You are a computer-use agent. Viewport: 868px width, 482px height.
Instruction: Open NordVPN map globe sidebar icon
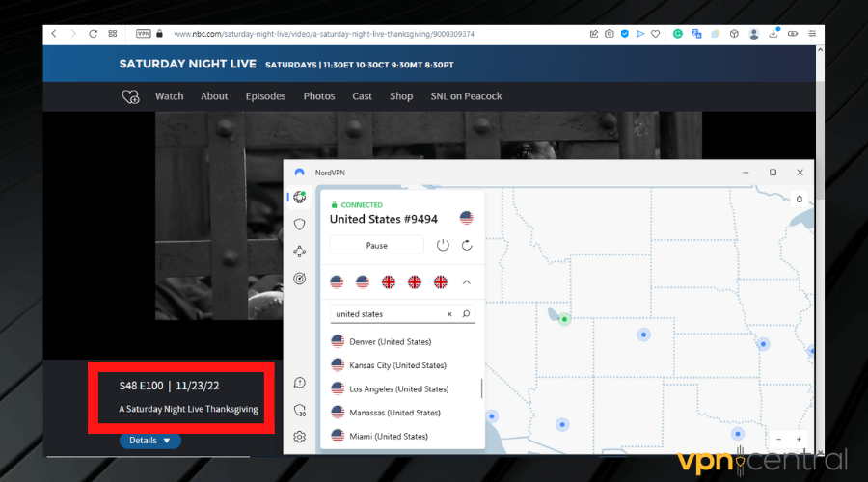click(300, 197)
